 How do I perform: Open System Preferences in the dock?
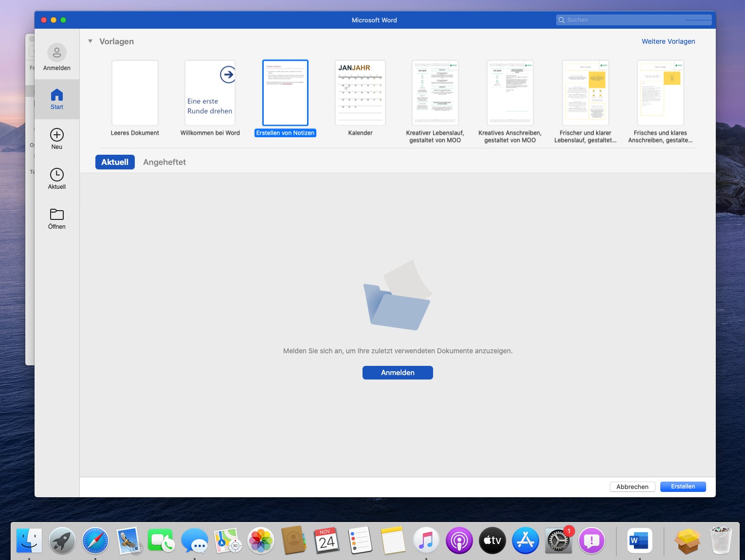tap(558, 541)
